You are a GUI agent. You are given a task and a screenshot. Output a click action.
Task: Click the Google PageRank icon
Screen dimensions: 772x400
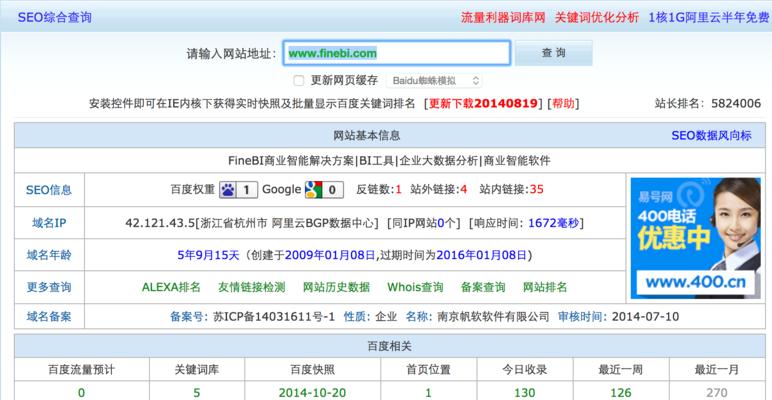point(315,189)
